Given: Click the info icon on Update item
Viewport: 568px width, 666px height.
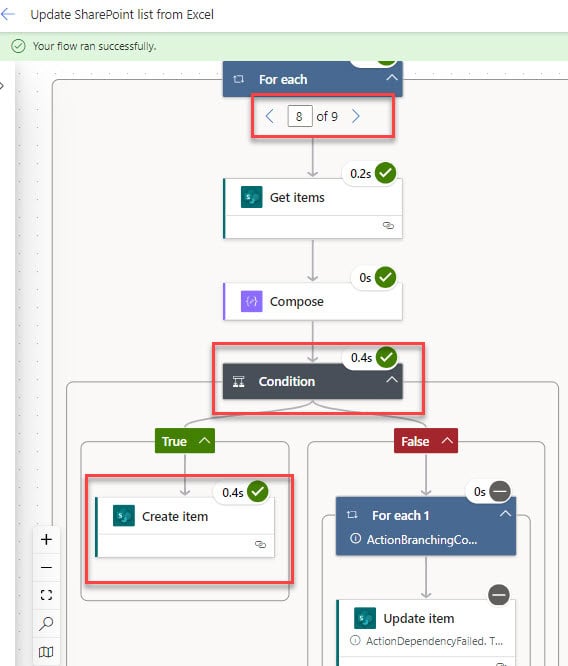Looking at the screenshot, I should coord(355,640).
